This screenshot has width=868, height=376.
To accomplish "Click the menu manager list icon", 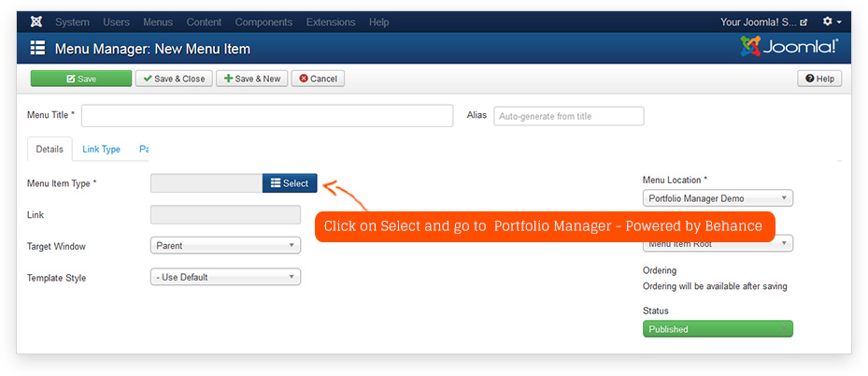I will point(37,49).
